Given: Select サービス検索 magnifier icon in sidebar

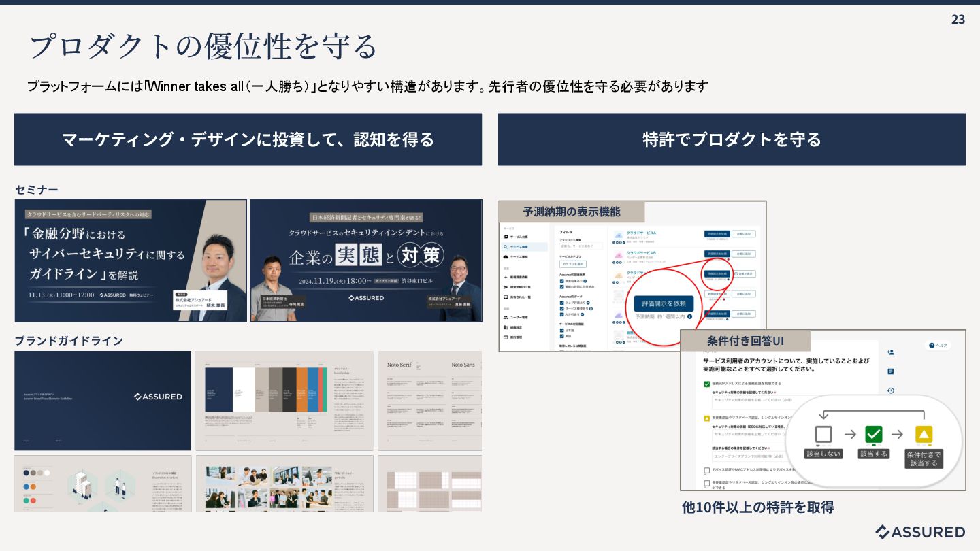Looking at the screenshot, I should [x=506, y=247].
